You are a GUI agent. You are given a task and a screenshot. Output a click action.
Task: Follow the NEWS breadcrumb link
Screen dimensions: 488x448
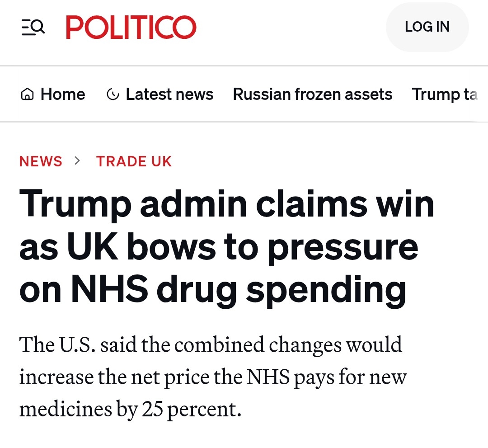[x=41, y=161]
